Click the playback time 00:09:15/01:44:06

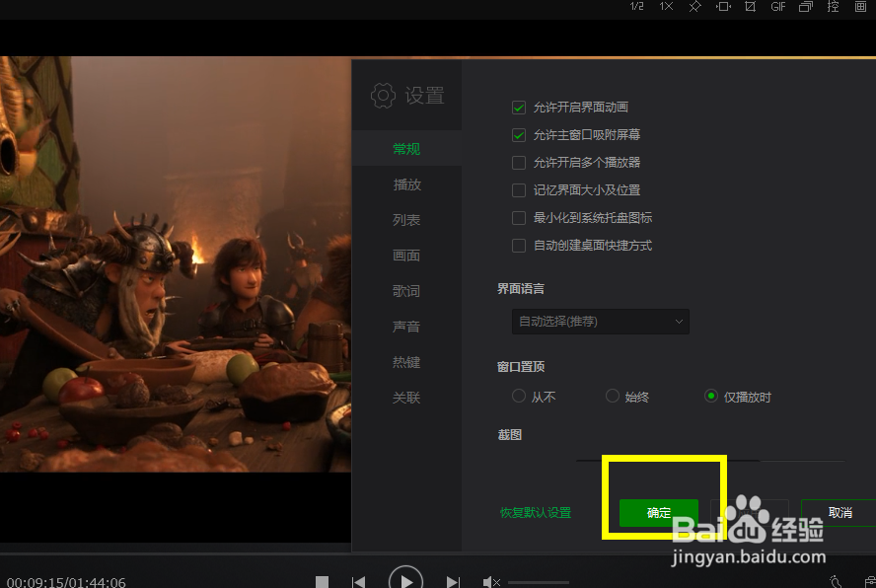[x=66, y=582]
